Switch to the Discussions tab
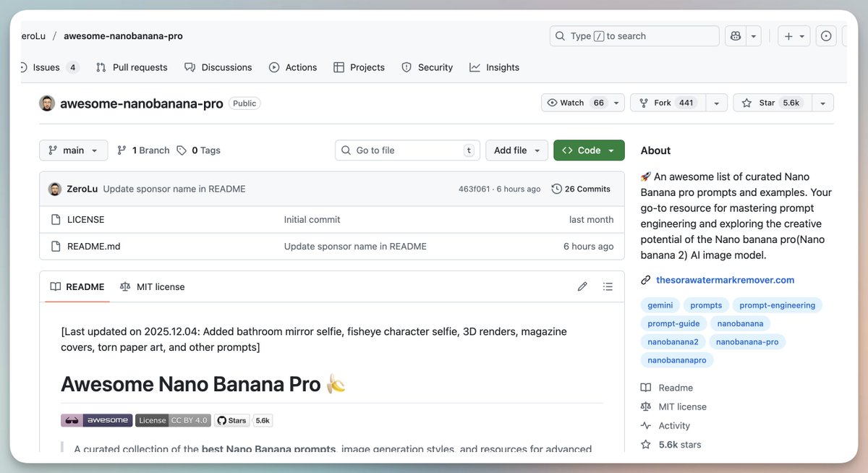This screenshot has width=868, height=473. point(218,67)
